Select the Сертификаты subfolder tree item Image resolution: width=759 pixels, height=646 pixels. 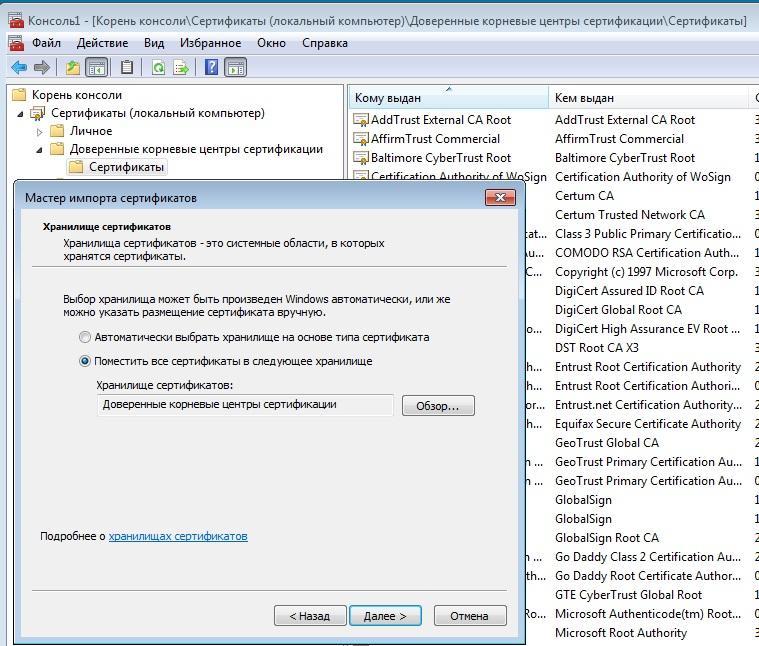click(x=126, y=167)
